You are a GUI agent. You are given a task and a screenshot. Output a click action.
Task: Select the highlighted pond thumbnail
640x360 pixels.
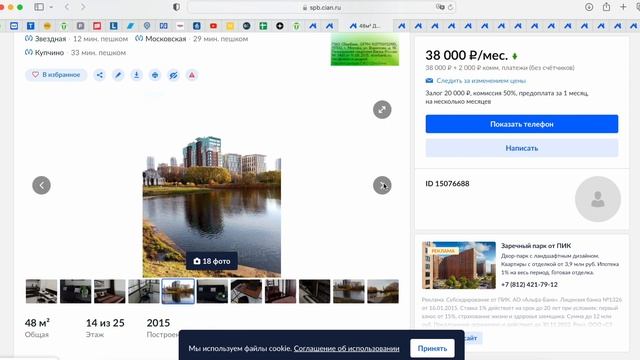178,291
